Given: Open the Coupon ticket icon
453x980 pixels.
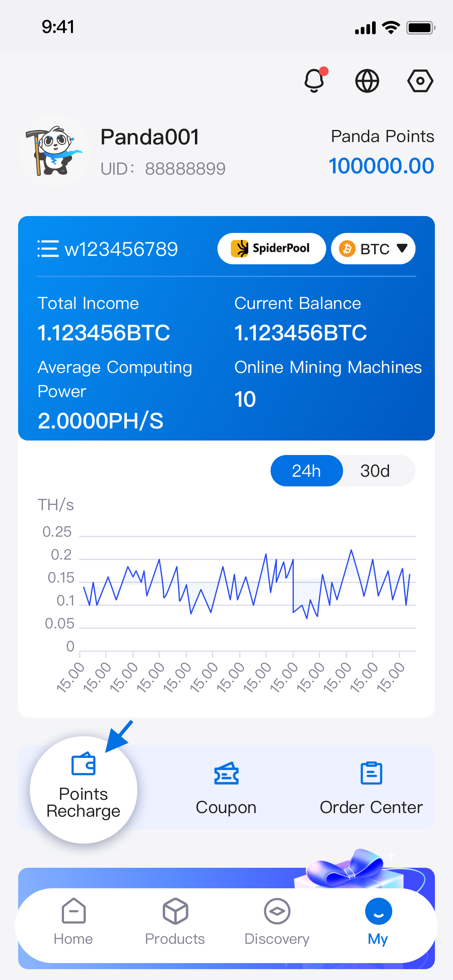Looking at the screenshot, I should click(226, 774).
